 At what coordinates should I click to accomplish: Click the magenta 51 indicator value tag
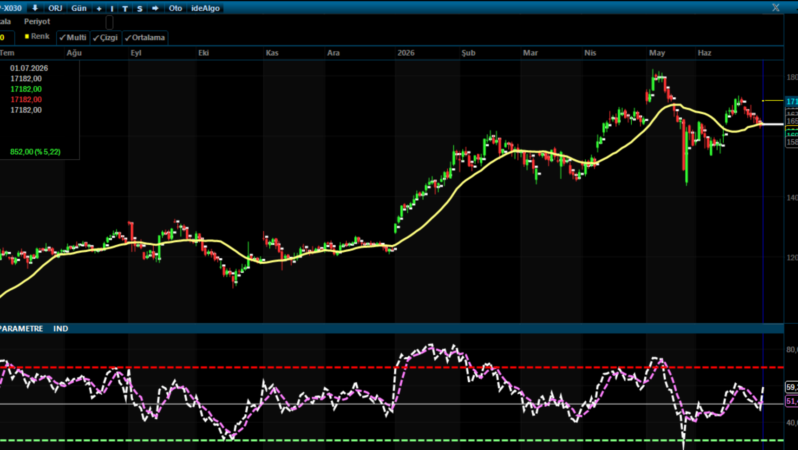(792, 402)
